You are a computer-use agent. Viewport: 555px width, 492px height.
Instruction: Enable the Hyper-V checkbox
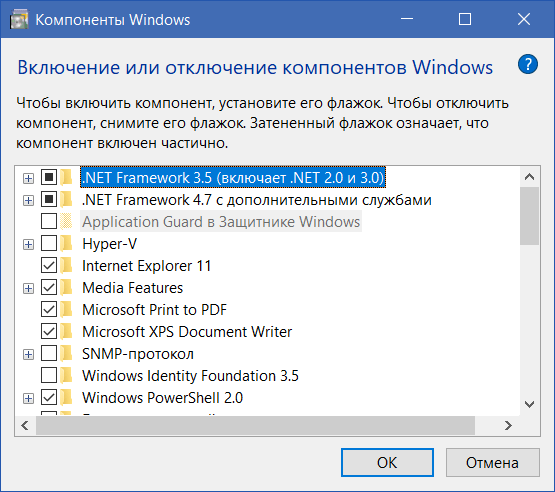(49, 244)
